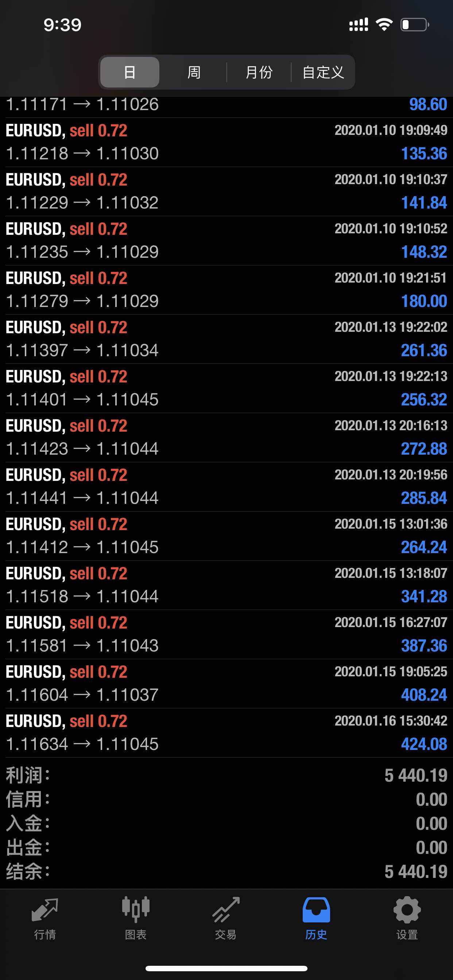Viewport: 453px width, 980px height.
Task: Switch to the 月份 month period
Action: pyautogui.click(x=259, y=72)
